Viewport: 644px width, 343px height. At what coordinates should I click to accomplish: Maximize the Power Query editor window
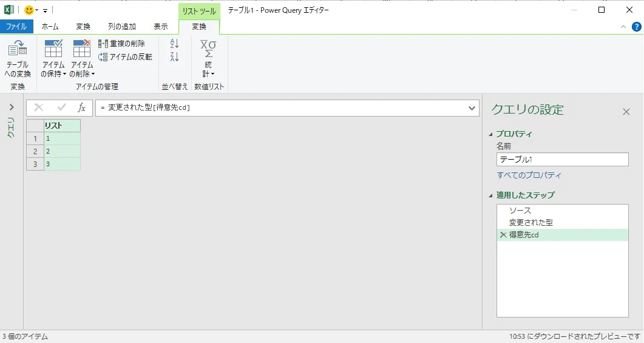(602, 10)
